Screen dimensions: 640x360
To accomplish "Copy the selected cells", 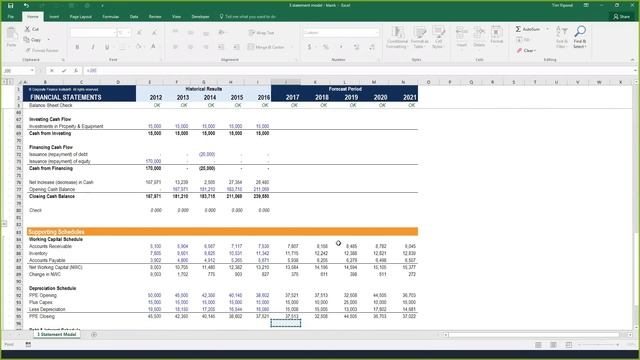I will [33, 40].
